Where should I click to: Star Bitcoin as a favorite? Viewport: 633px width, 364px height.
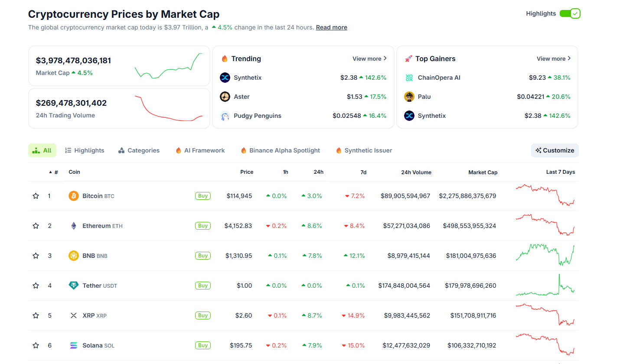coord(36,195)
